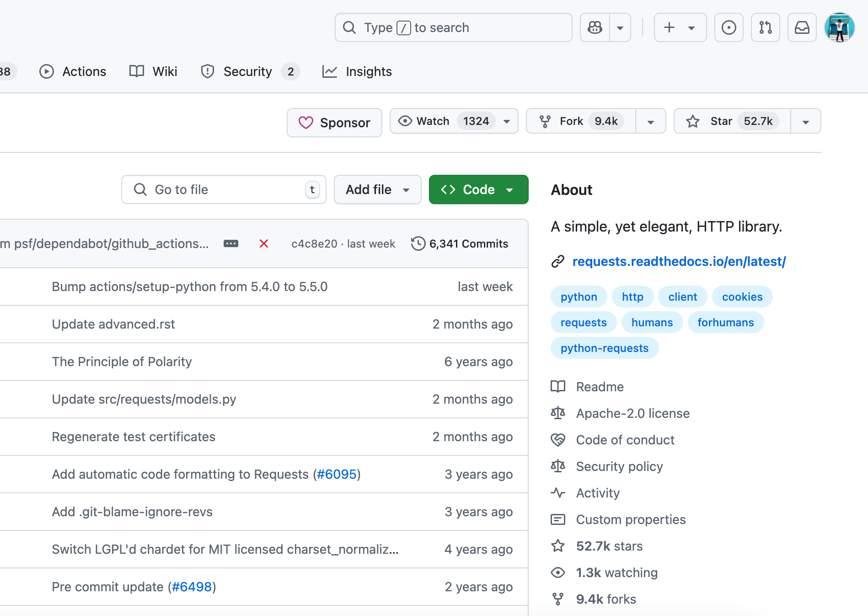Image resolution: width=868 pixels, height=616 pixels.
Task: Select the requests topic tag
Action: (584, 322)
